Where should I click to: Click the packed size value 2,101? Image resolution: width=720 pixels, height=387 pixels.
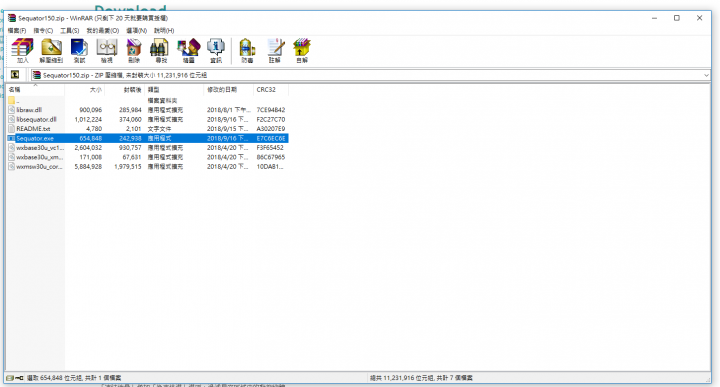pos(134,129)
